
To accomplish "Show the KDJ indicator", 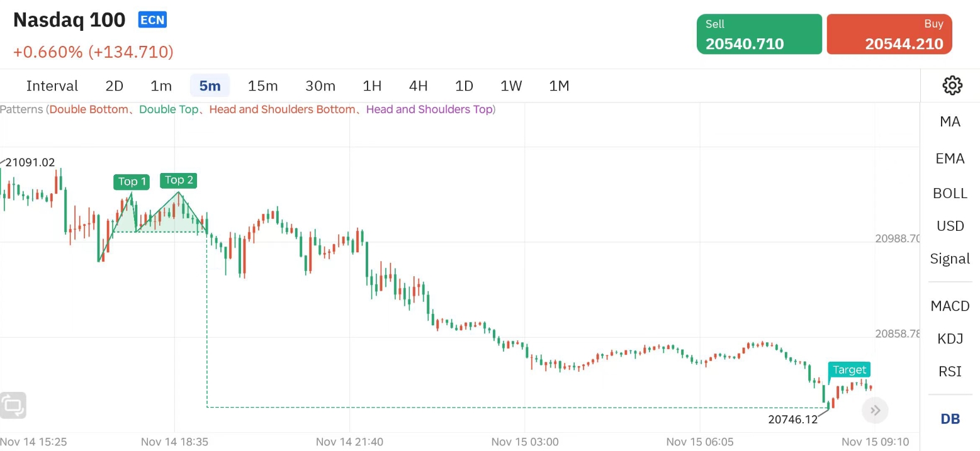I will (x=950, y=339).
